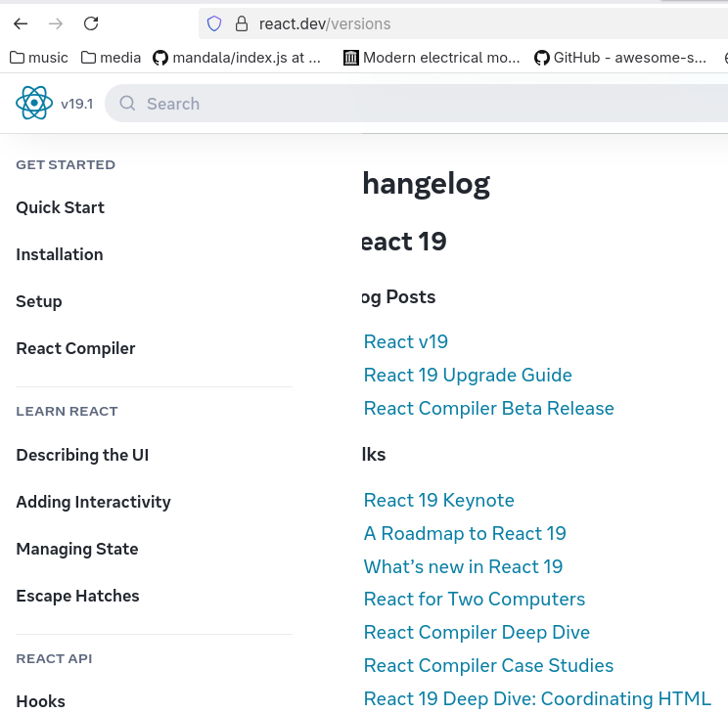Open the v19.1 version link
The width and height of the screenshot is (728, 714).
[76, 104]
